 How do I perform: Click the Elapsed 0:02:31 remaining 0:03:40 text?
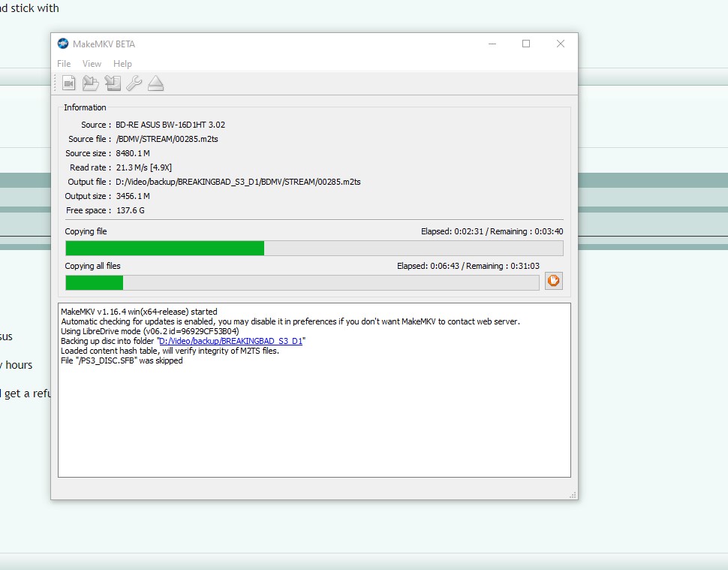pyautogui.click(x=492, y=231)
